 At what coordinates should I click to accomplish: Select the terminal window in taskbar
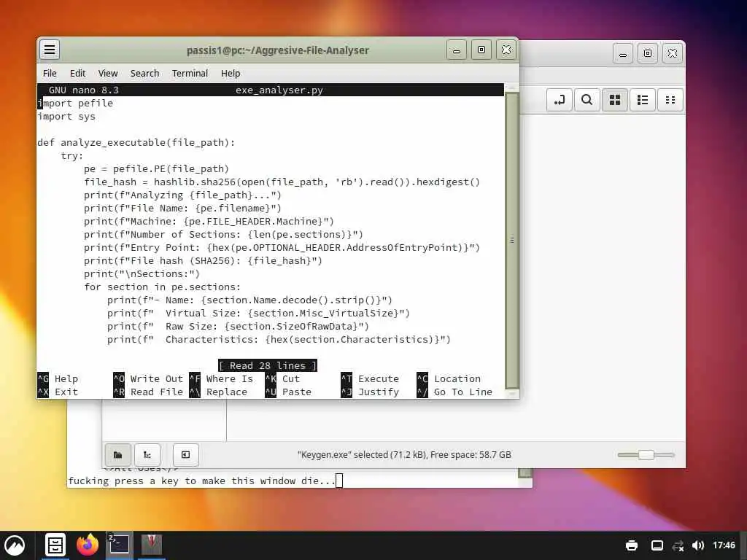click(119, 545)
